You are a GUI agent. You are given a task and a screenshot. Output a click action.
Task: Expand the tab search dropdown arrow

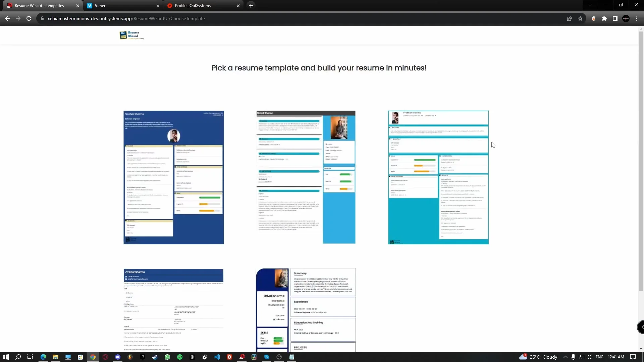[590, 5]
